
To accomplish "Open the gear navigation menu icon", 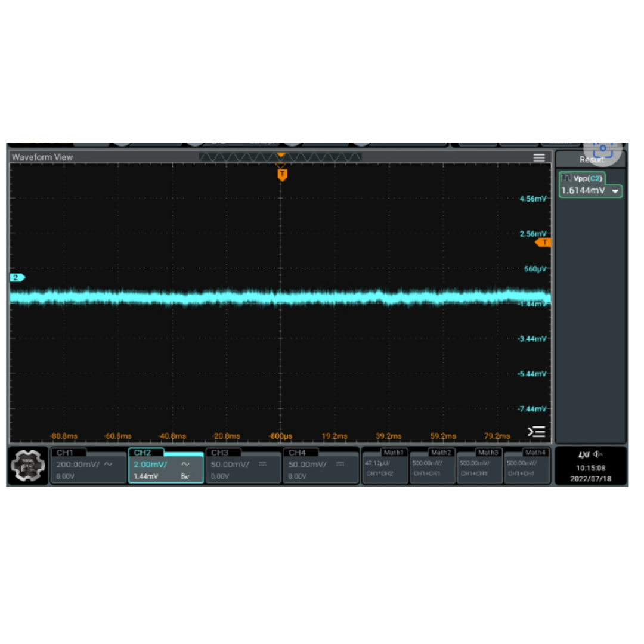I will tap(28, 466).
